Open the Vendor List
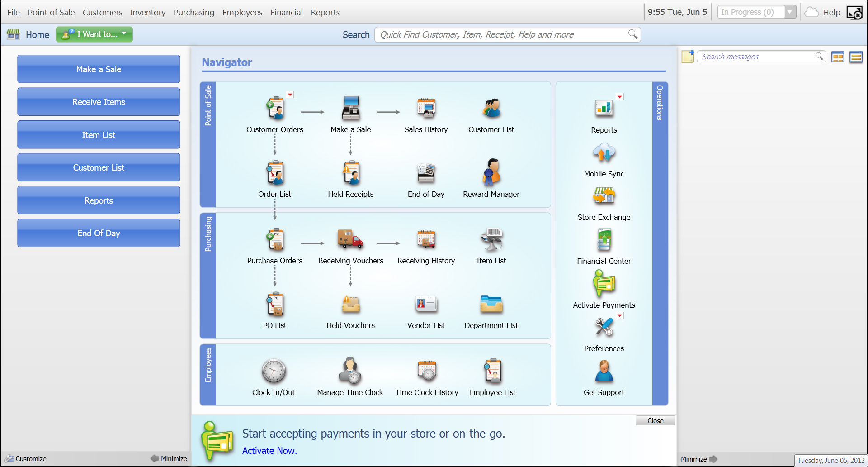Screen dimensions: 868x467 point(425,304)
